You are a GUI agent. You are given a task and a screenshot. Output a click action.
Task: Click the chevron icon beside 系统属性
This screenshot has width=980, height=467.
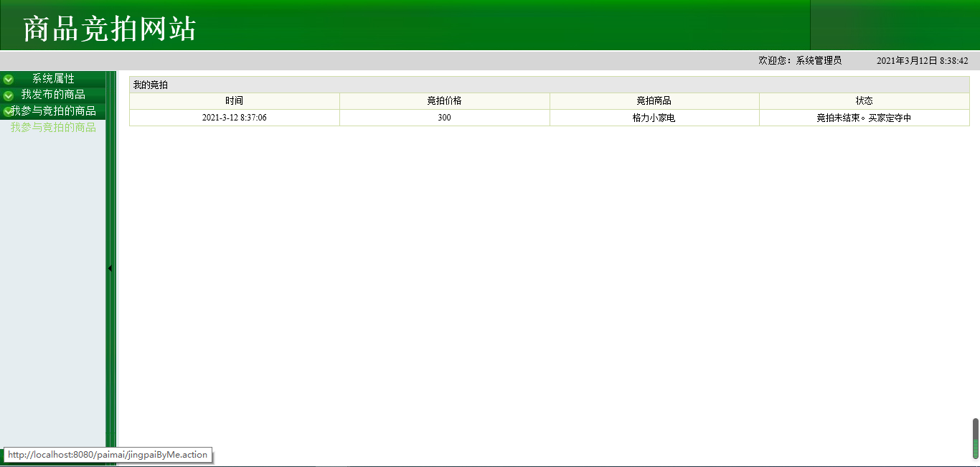pos(9,79)
